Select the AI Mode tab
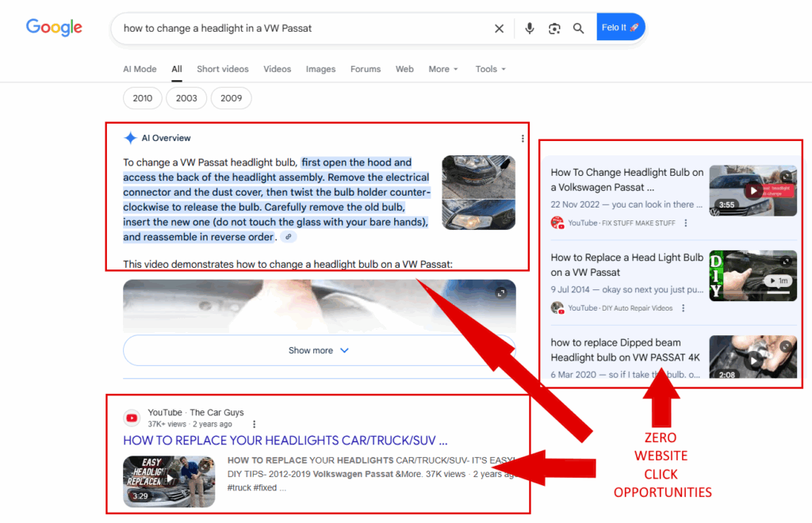The height and width of the screenshot is (523, 812). pyautogui.click(x=140, y=69)
